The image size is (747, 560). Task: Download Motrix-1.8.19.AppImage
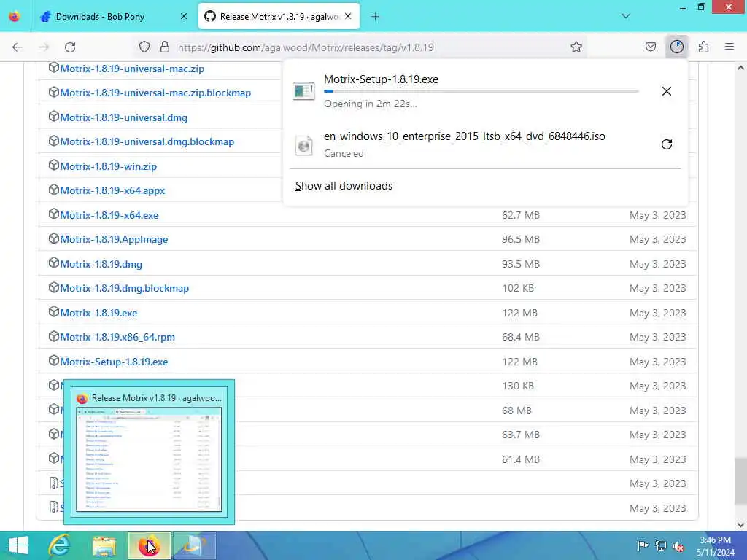[114, 239]
